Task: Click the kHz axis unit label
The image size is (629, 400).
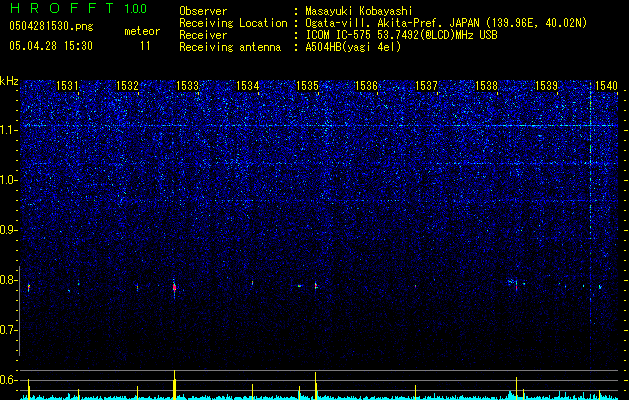Action: pyautogui.click(x=9, y=81)
